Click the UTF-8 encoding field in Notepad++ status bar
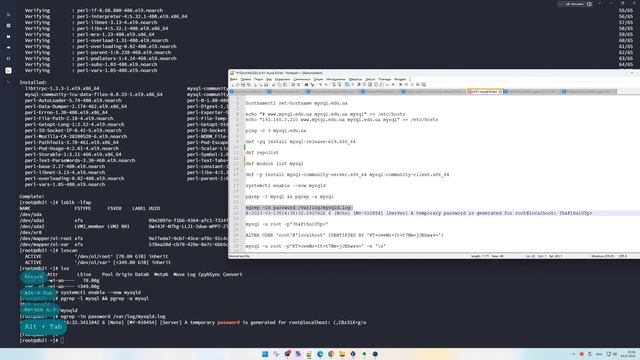Image resolution: width=640 pixels, height=360 pixels. 623,256
